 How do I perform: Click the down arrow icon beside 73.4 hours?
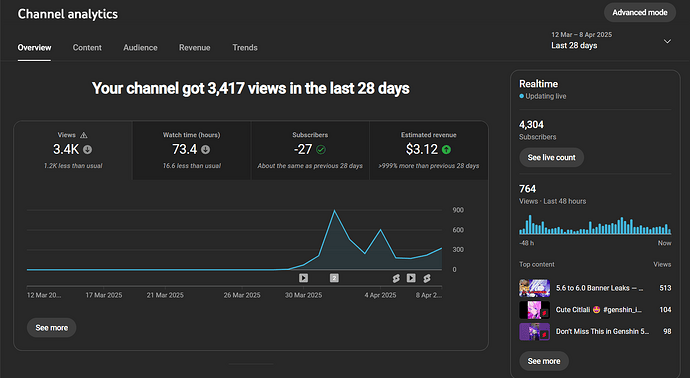206,150
